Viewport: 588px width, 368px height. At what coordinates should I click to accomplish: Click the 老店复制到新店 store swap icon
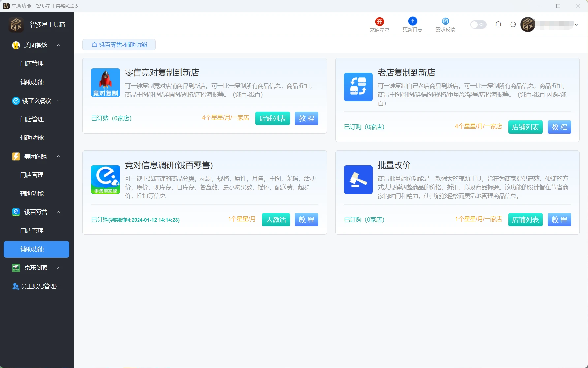point(358,87)
